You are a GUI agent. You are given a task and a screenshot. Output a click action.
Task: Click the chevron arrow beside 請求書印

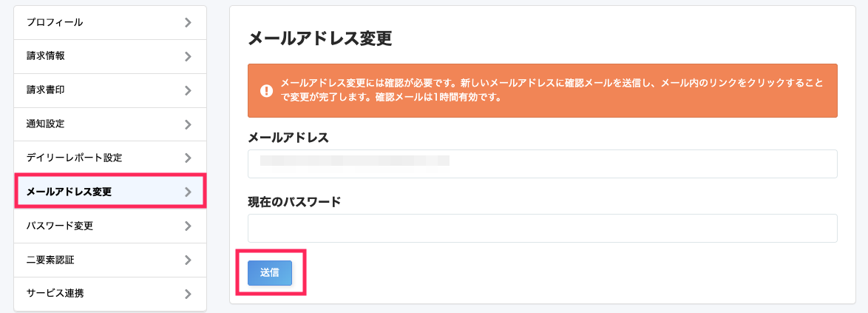[189, 90]
